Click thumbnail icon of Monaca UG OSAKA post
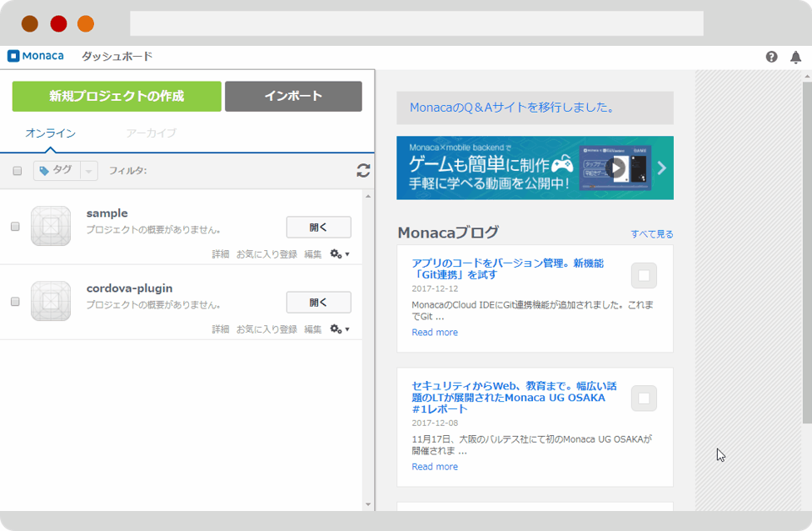 [645, 398]
